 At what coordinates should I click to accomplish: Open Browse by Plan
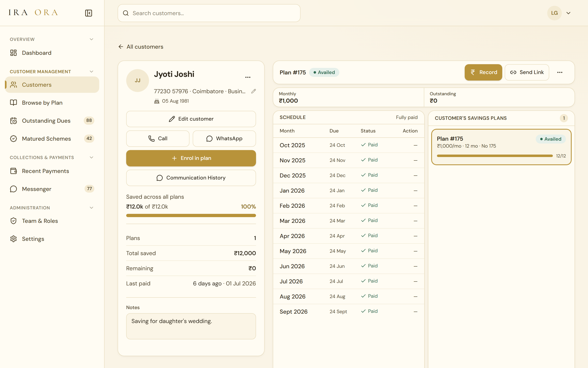(52, 103)
